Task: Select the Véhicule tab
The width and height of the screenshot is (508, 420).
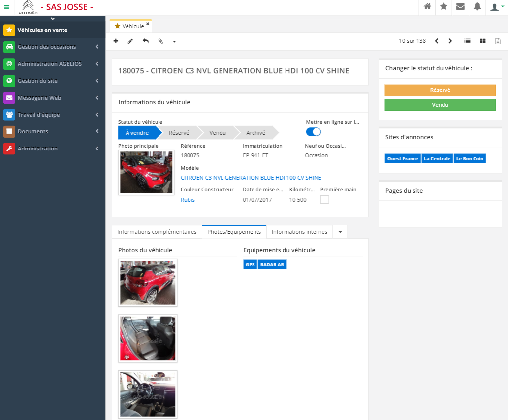Action: point(130,26)
